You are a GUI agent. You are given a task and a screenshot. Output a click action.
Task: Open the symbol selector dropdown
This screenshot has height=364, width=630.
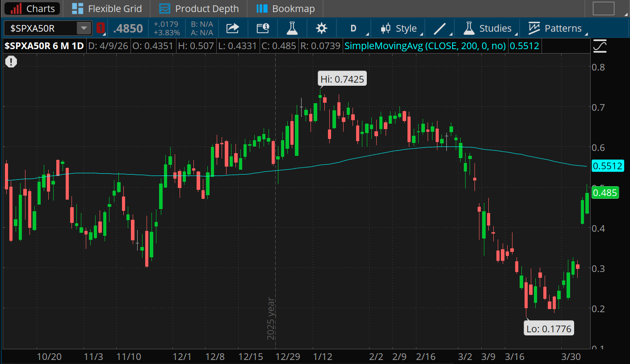tap(84, 28)
